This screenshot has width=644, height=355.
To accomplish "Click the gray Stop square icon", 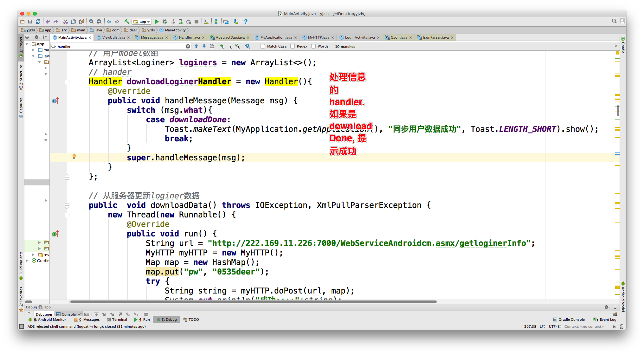I will click(x=196, y=22).
